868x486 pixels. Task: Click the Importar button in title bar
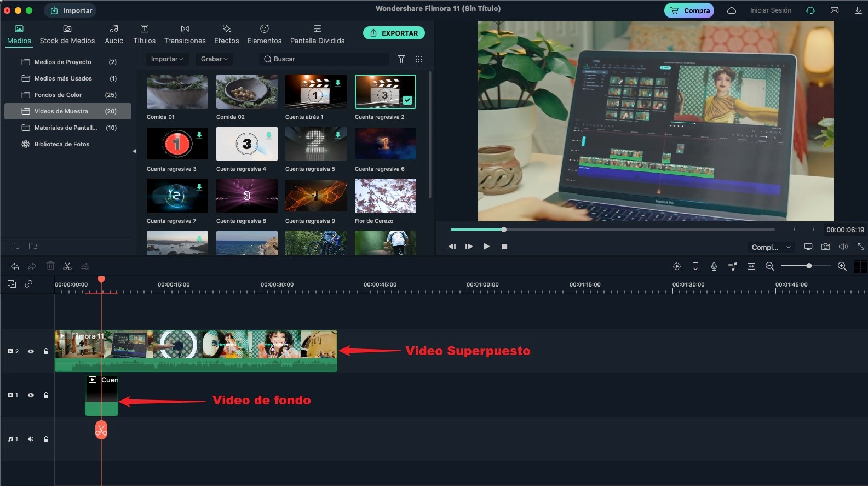71,10
